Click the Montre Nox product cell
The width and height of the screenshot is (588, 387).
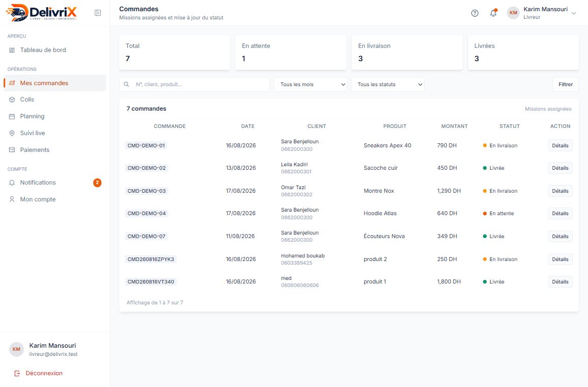coord(379,191)
